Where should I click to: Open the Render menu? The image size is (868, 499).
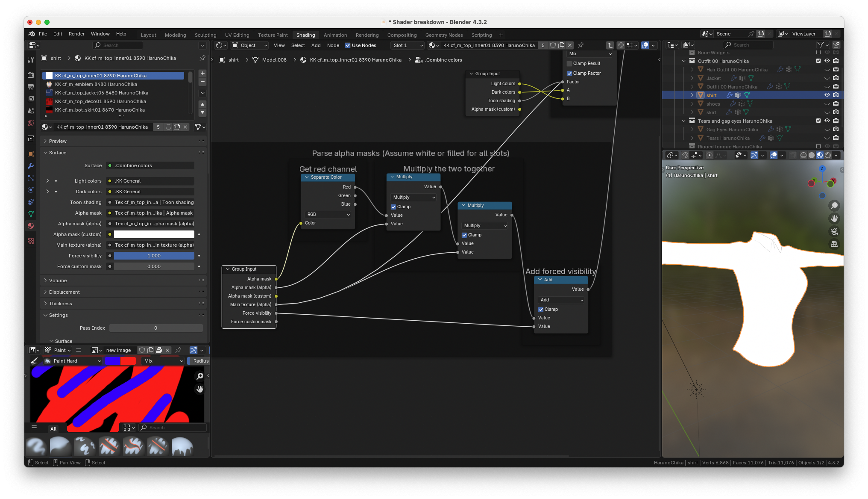[76, 34]
